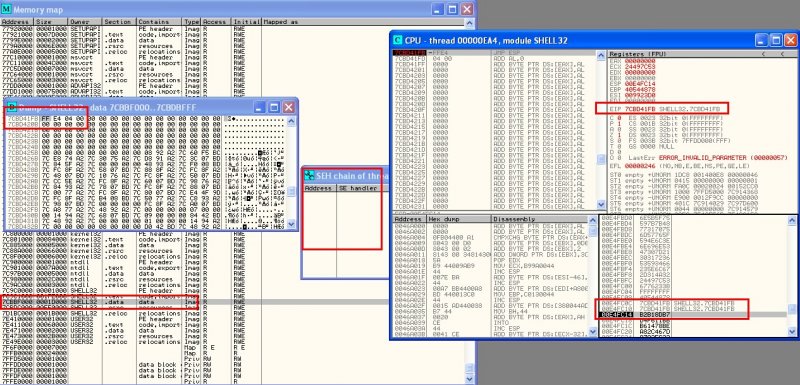Click down arrow of CPU hex dump pane scrollbar
Screen dimensions: 800x385
[x=592, y=331]
